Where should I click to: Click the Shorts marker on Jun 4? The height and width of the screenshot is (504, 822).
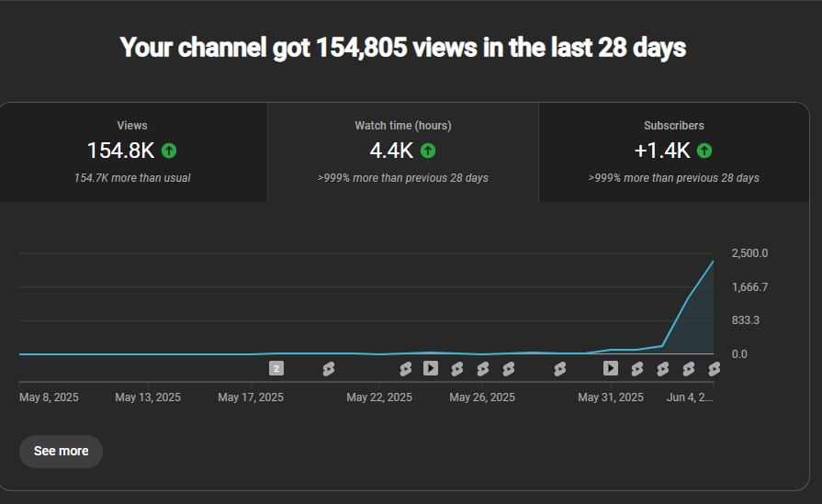(x=714, y=369)
